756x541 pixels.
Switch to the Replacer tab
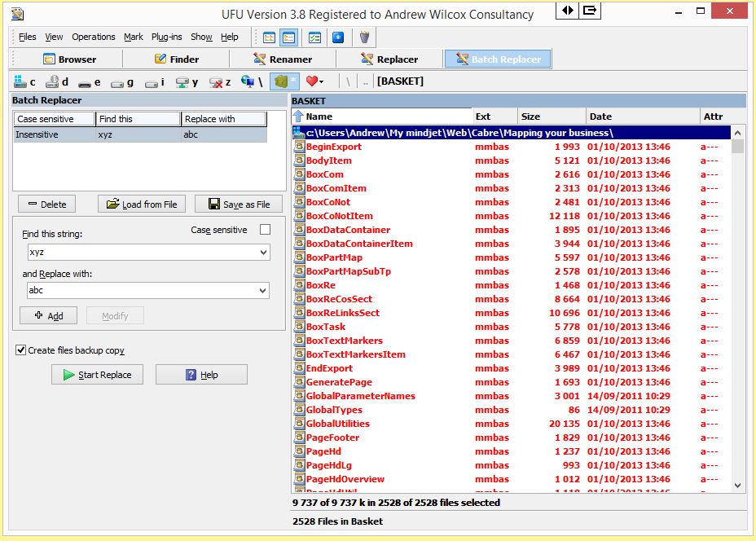(x=389, y=59)
